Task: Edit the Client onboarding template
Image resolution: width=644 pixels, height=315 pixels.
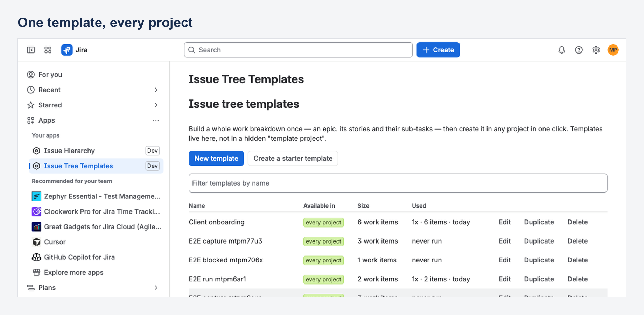Action: tap(505, 222)
